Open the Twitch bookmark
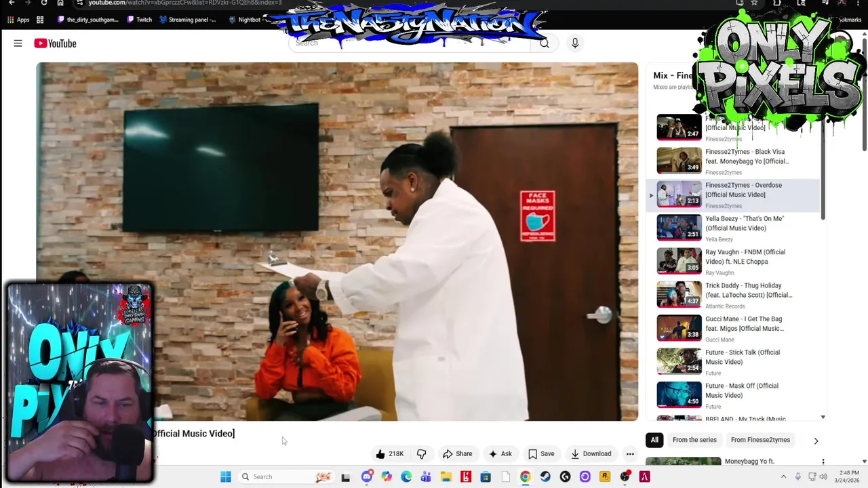868x488 pixels. tap(140, 20)
